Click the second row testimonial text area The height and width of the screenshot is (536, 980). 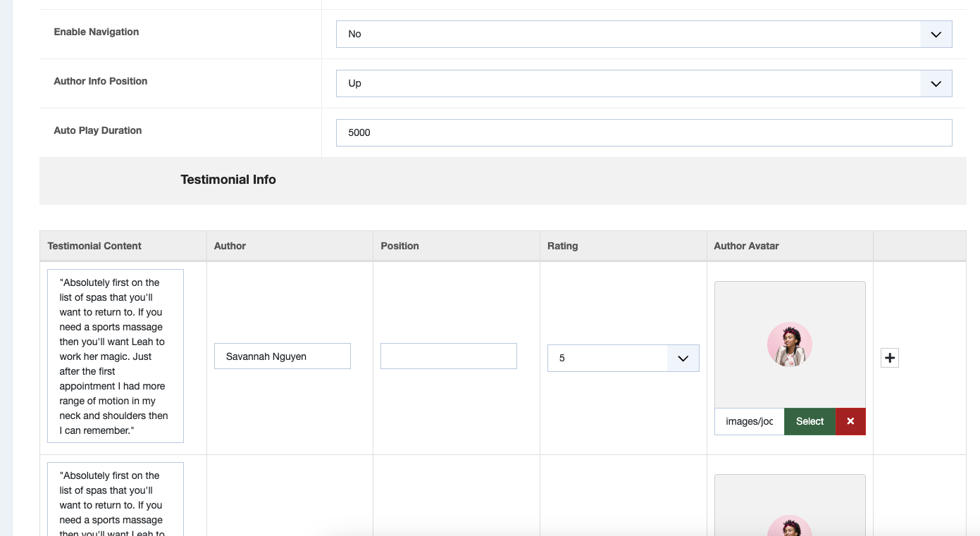coord(116,499)
